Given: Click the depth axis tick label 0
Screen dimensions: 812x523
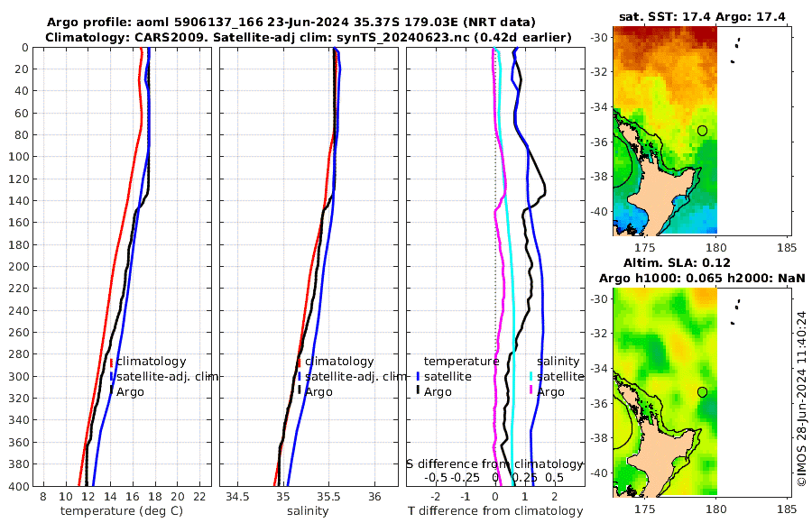Looking at the screenshot, I should (x=25, y=48).
